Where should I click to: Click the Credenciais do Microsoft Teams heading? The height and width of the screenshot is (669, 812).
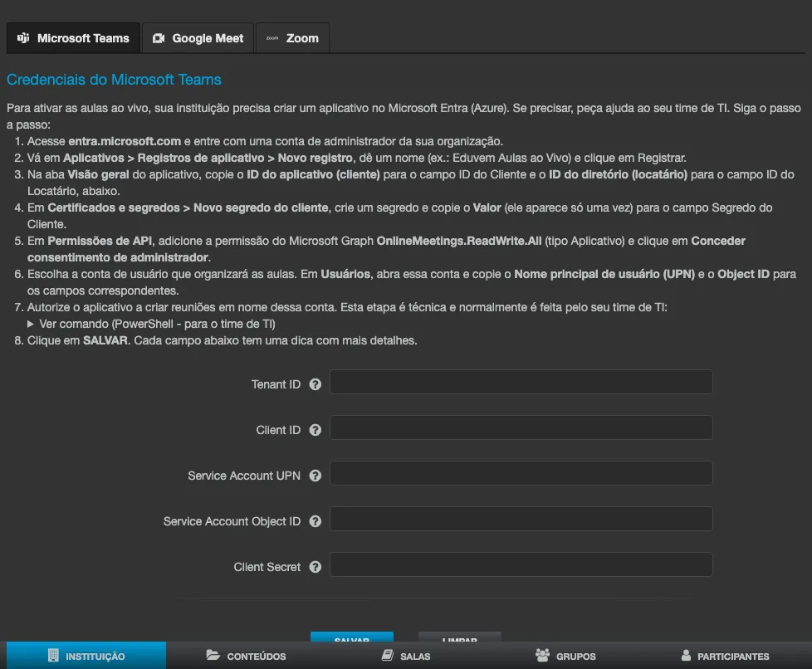[114, 80]
